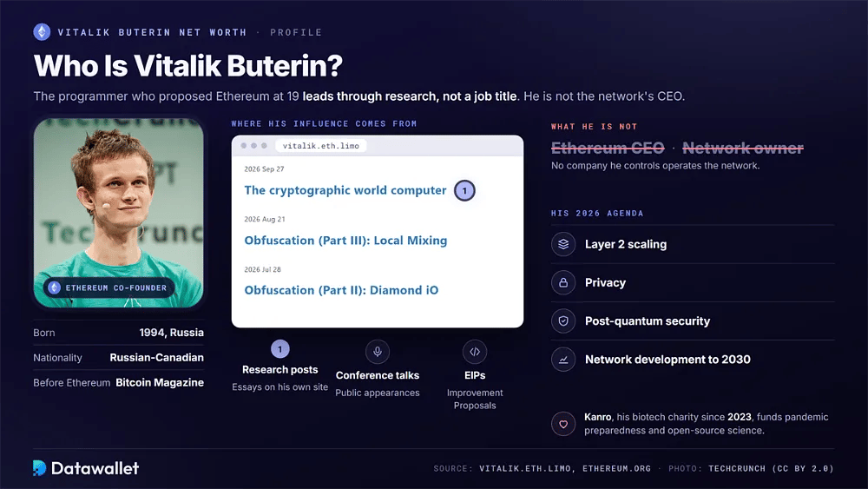Open The cryptographic world computer post
Screen dimensions: 868x489
[x=345, y=190]
